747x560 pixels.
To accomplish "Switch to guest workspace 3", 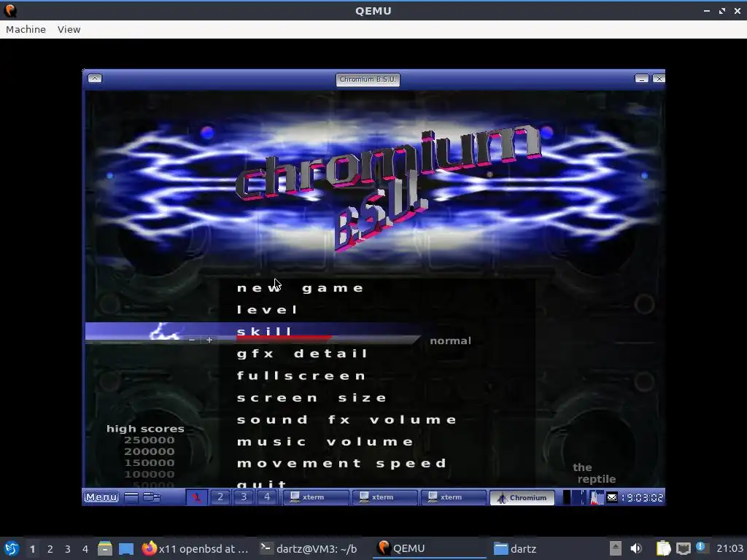I will click(x=244, y=497).
